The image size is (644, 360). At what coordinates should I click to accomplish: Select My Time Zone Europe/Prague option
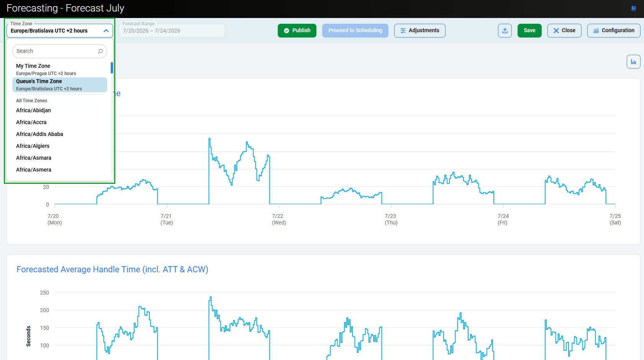click(x=60, y=69)
